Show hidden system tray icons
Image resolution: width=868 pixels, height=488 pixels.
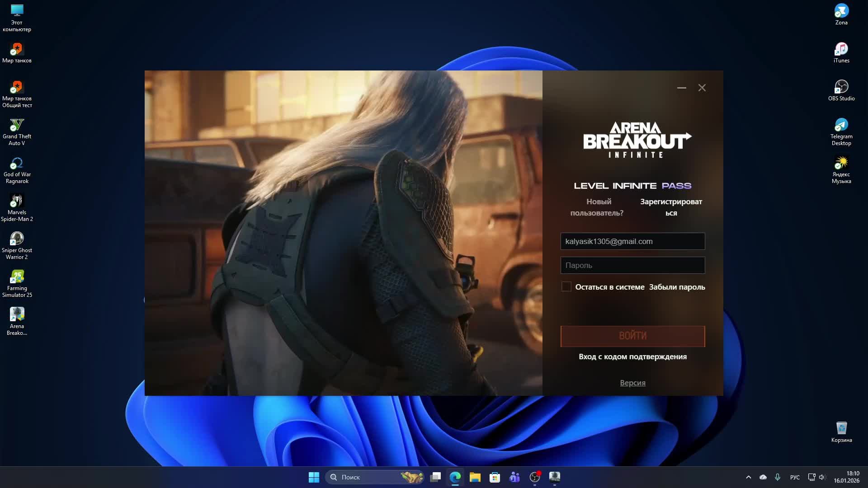pyautogui.click(x=748, y=477)
